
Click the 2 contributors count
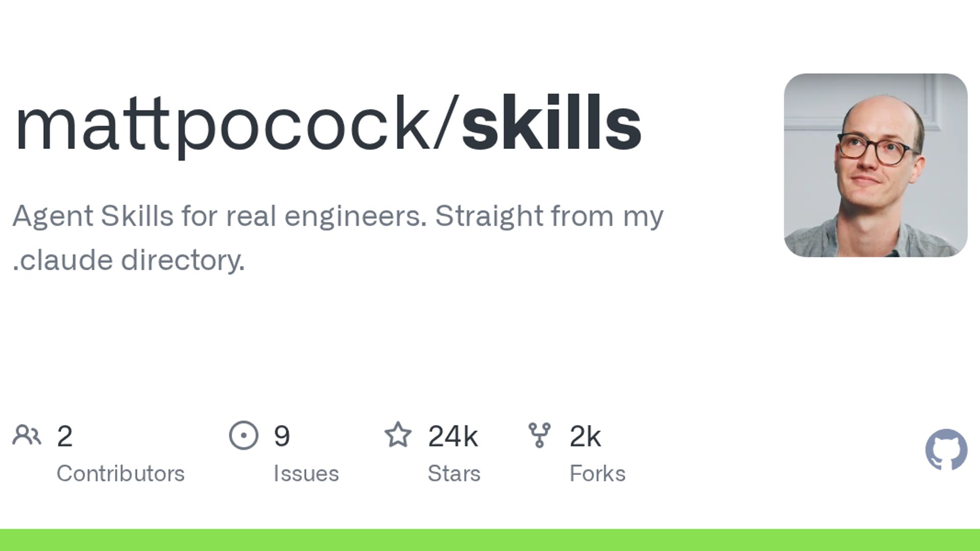click(x=65, y=436)
